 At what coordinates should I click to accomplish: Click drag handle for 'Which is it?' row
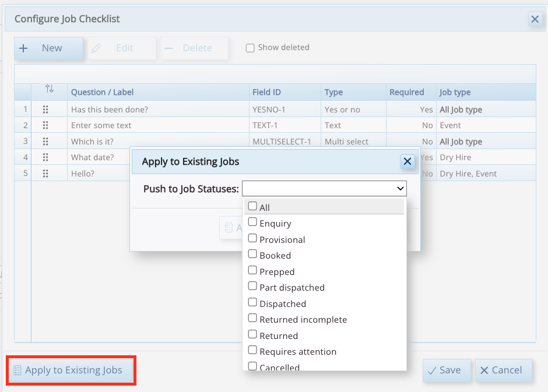(45, 141)
